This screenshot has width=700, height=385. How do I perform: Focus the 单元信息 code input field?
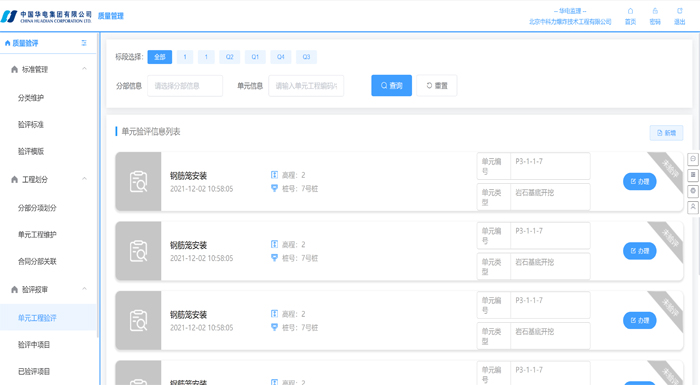pos(306,86)
